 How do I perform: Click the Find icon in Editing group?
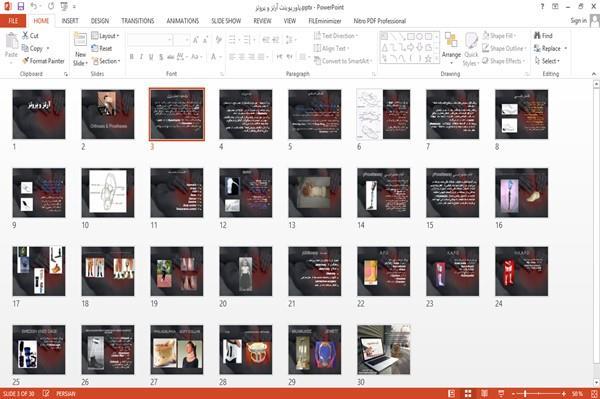click(543, 36)
